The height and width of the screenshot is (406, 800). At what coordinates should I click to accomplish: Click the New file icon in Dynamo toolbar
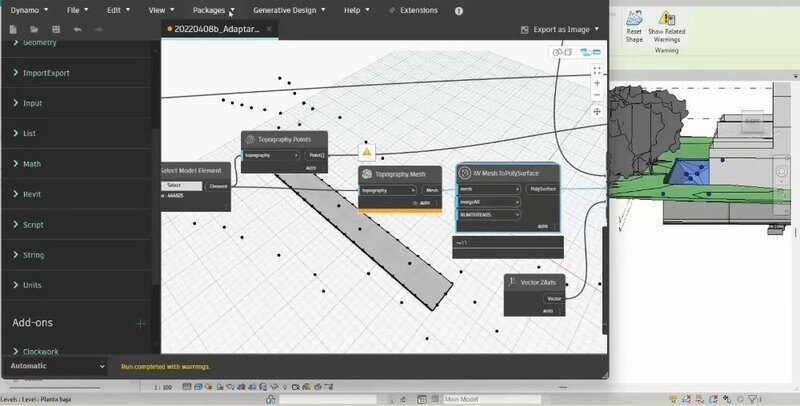13,30
